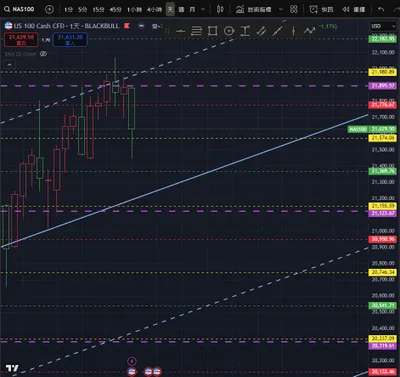This screenshot has width=400, height=377.
Task: Select the text drawing tool
Action: pyautogui.click(x=245, y=31)
